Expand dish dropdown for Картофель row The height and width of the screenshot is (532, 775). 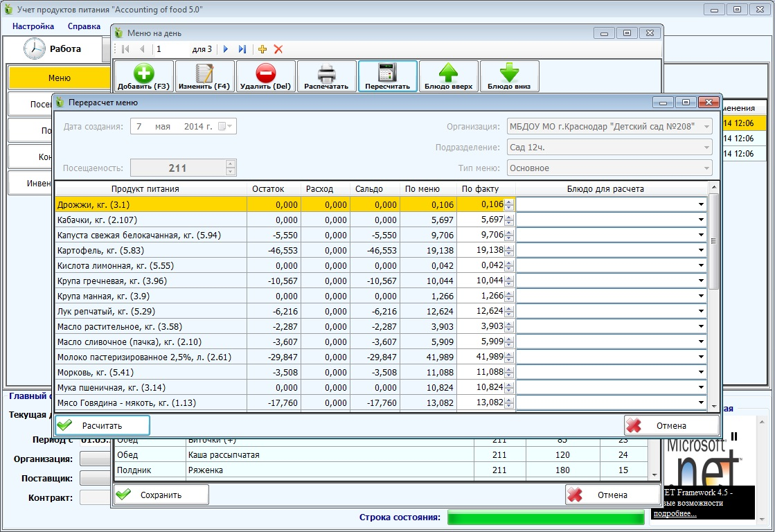701,250
